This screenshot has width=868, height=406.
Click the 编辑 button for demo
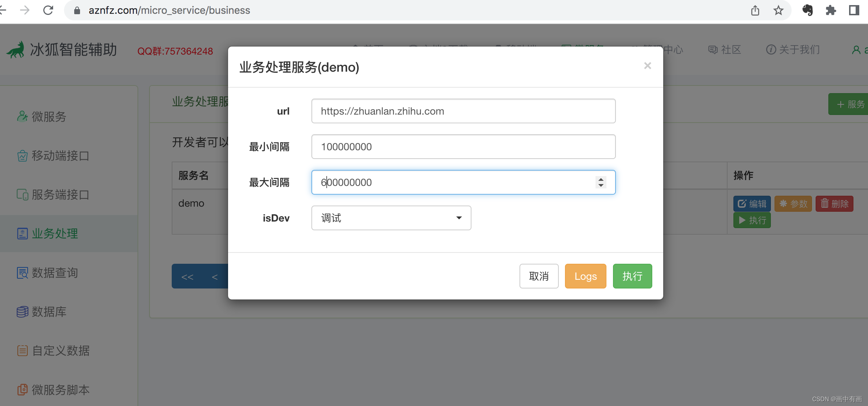(752, 204)
